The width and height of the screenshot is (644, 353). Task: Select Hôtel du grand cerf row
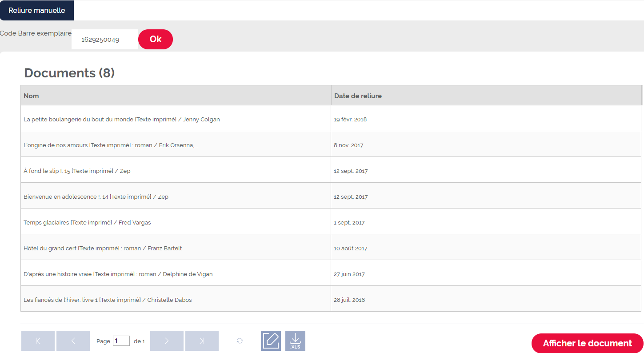coord(331,248)
